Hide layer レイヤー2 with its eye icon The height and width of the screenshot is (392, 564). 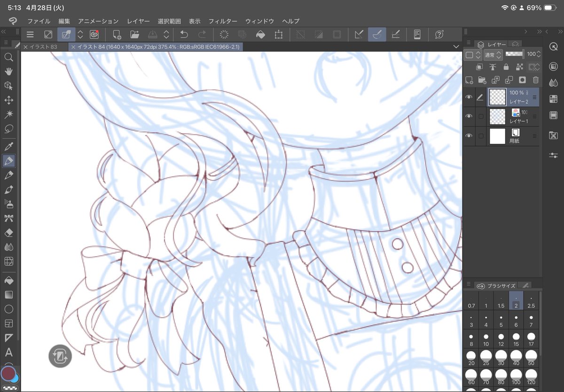pos(469,97)
